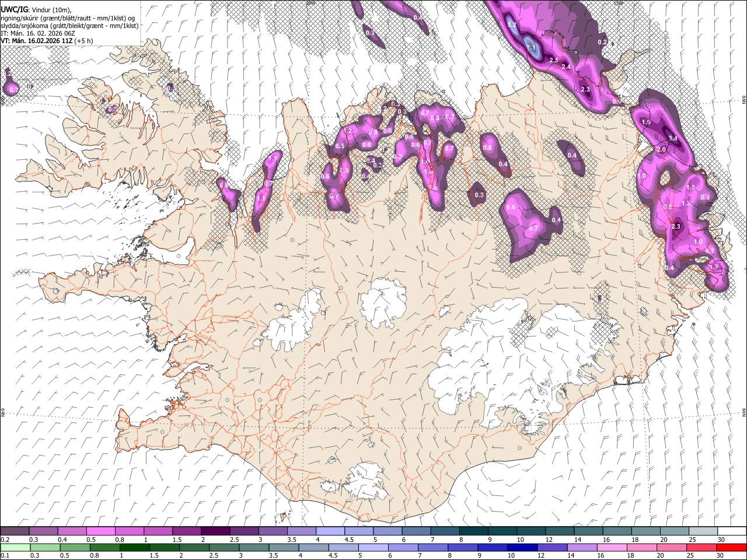
Task: Click the 3.4 value on the east coast
Action: 672,138
